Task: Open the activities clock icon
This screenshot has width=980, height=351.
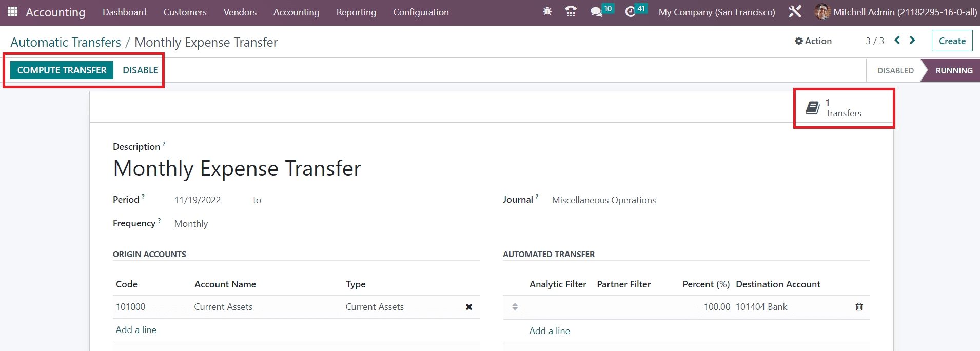Action: (x=630, y=12)
